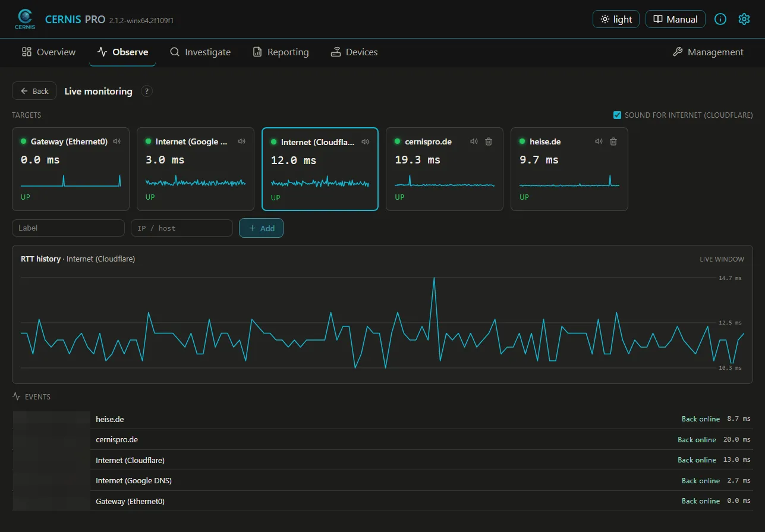Click the 14.7 ms axis label
The image size is (765, 532).
[x=730, y=278]
